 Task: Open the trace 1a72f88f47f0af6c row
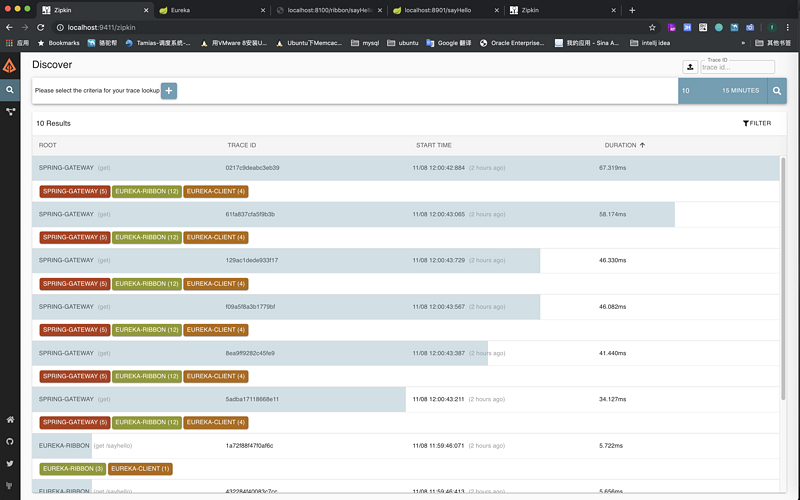pyautogui.click(x=406, y=445)
